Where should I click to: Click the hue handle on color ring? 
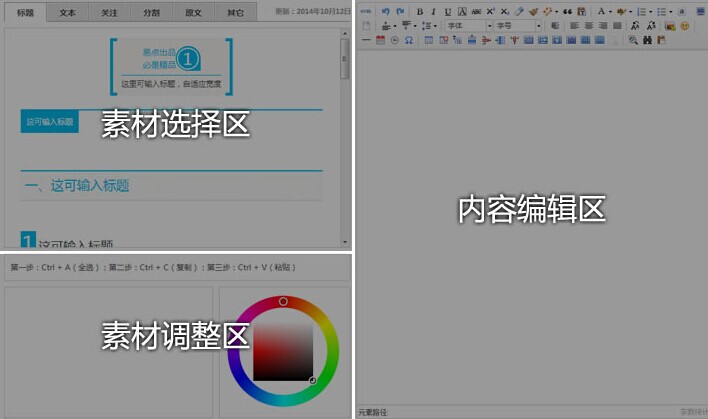click(283, 301)
